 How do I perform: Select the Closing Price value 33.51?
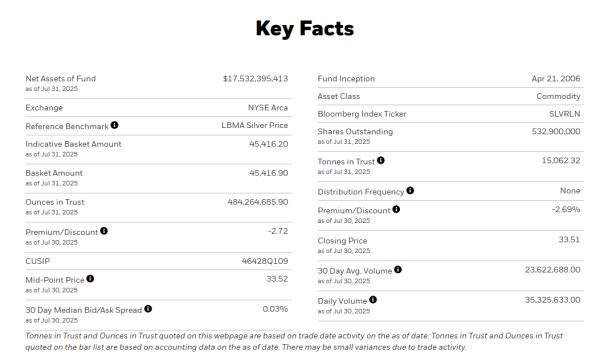569,240
